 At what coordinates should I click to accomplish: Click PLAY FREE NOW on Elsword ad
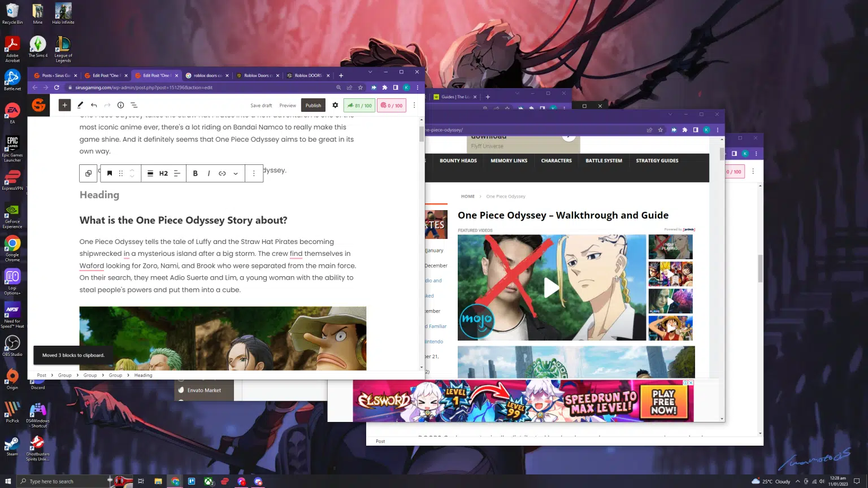click(663, 402)
